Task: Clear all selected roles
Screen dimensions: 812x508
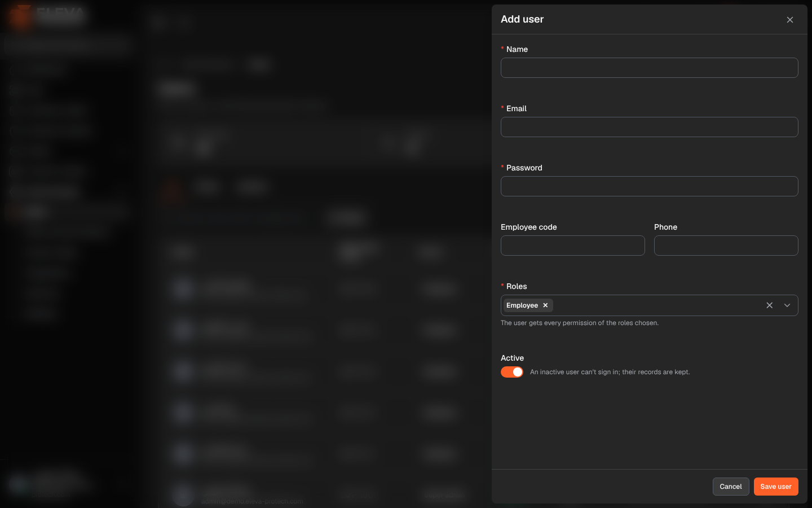Action: click(769, 305)
